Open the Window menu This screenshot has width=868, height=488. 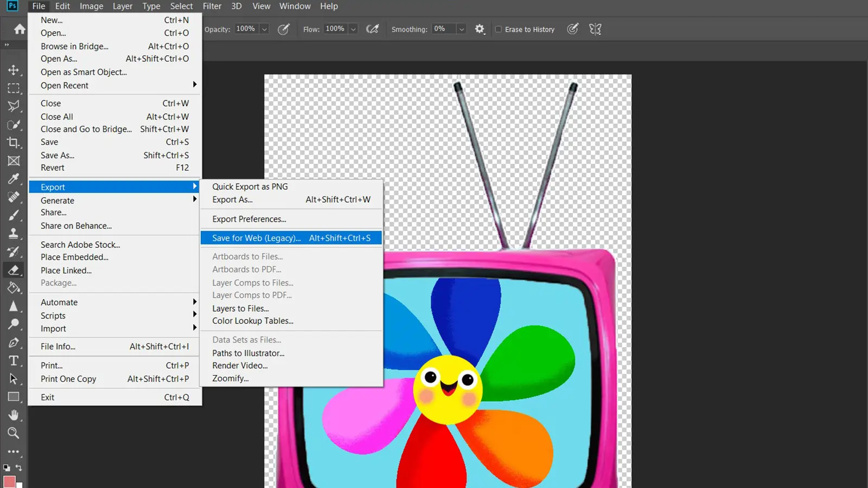(x=295, y=6)
